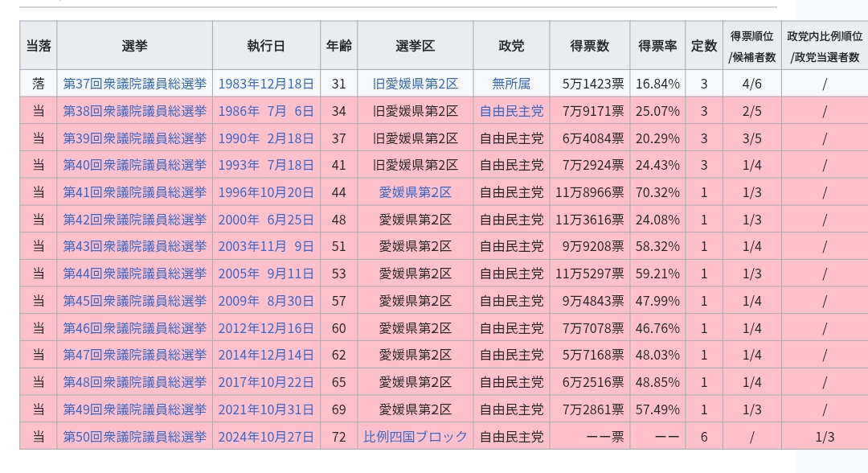Follow the 第49回衆議院議員総選挙 link
The image size is (868, 473).
(x=134, y=409)
